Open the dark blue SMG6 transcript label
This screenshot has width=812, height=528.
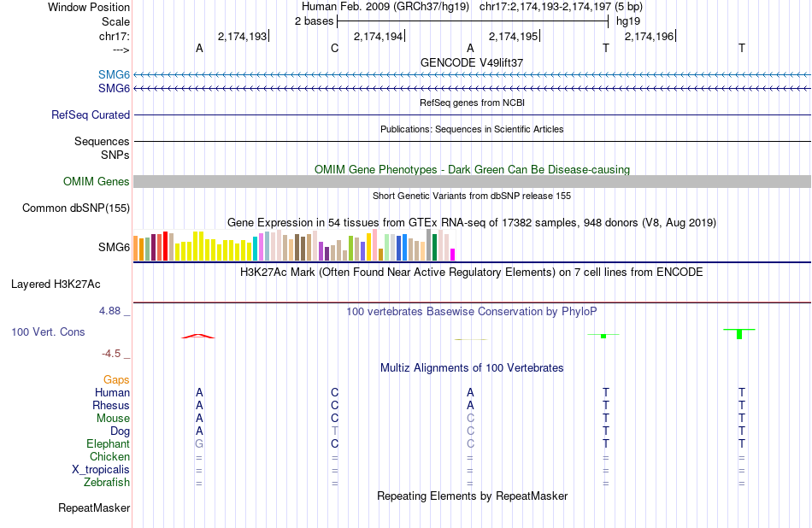pyautogui.click(x=114, y=89)
